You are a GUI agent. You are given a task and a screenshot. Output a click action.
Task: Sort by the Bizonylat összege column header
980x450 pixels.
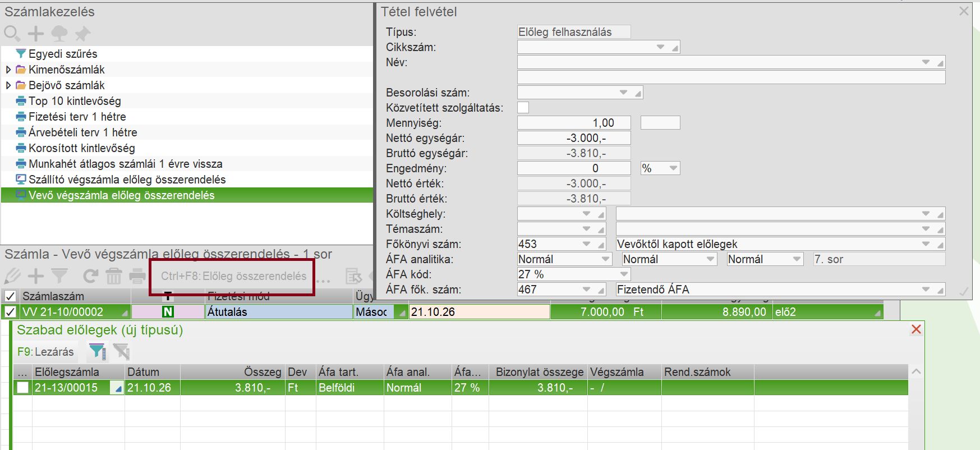pos(538,372)
